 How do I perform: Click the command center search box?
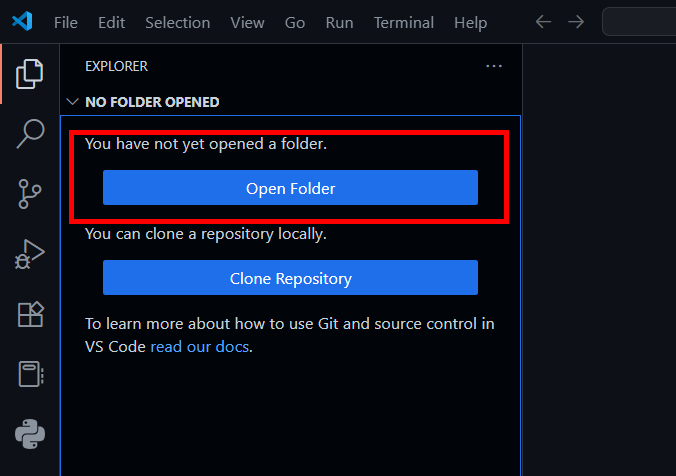639,22
